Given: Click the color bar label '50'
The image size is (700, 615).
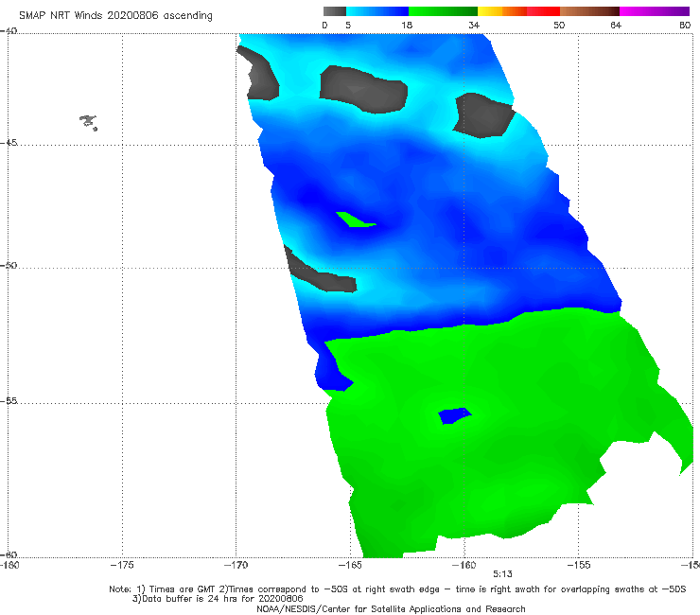Looking at the screenshot, I should 559,25.
